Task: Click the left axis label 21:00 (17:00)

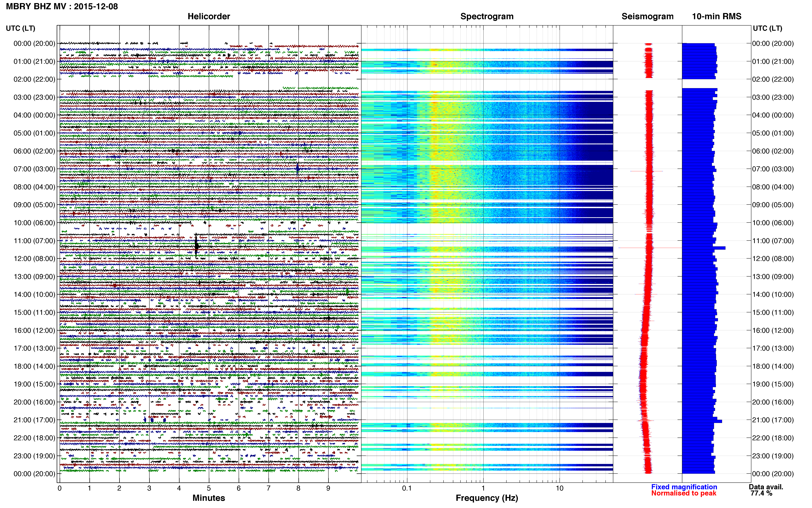Action: point(34,420)
